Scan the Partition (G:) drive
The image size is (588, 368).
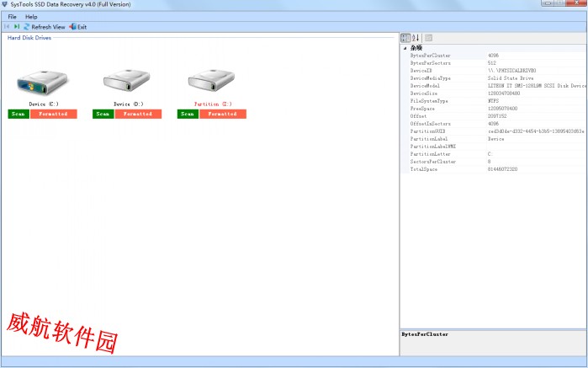click(188, 114)
